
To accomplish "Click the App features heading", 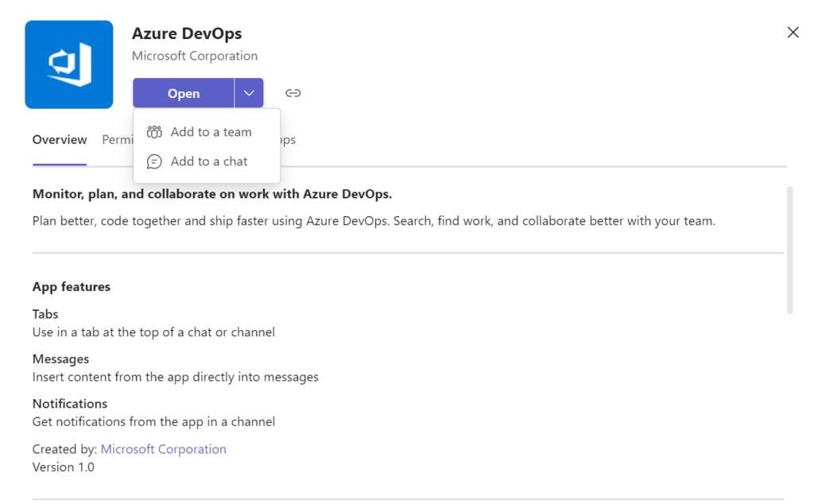I will click(72, 286).
